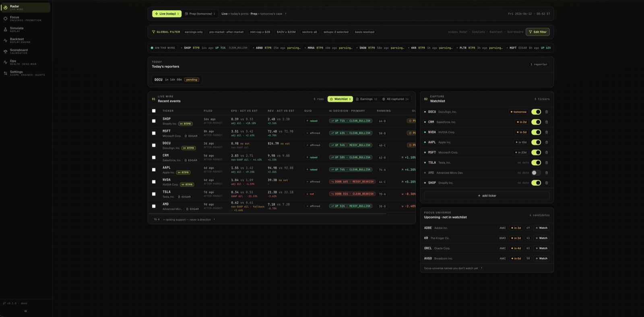The image size is (644, 317).
Task: Click the mkt-cap ≥ $2B filter chip
Action: [x=260, y=32]
